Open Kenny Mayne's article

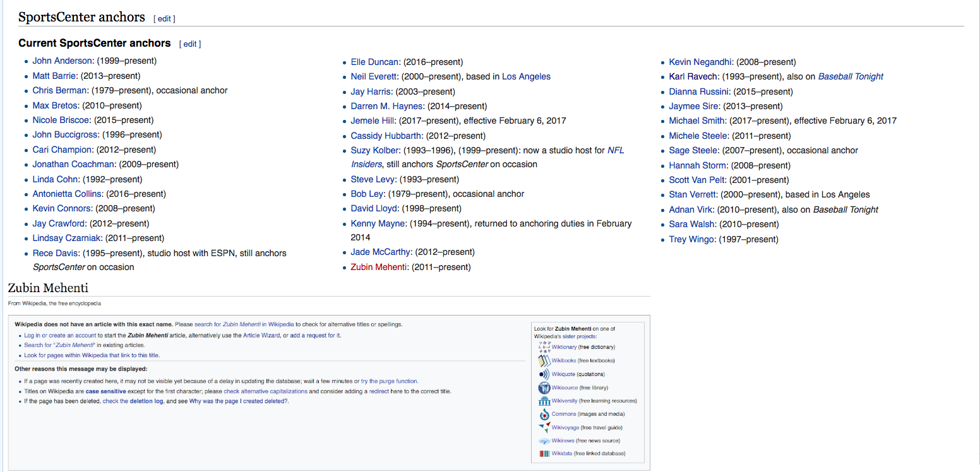tap(379, 223)
